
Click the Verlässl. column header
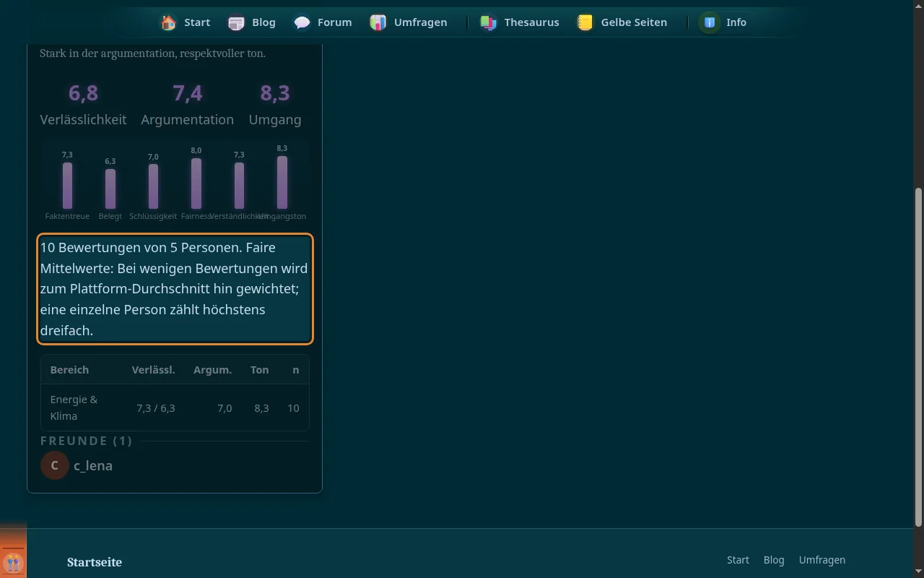tap(153, 370)
